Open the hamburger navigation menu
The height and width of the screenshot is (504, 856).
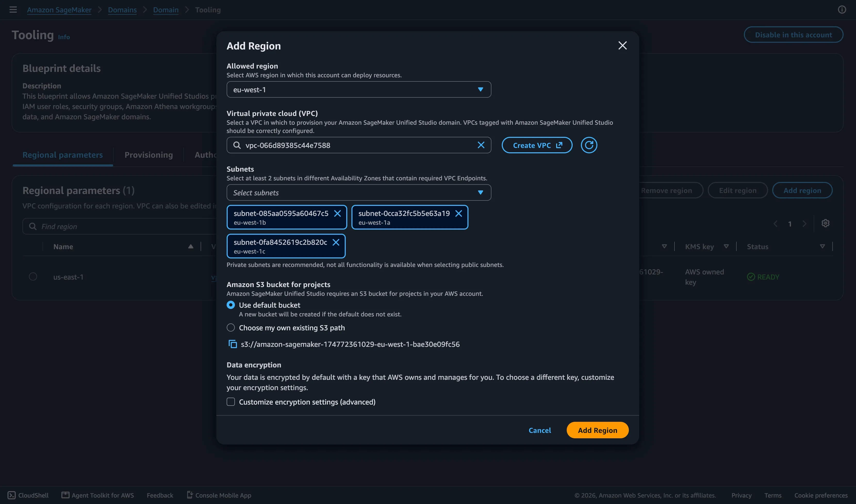tap(13, 10)
